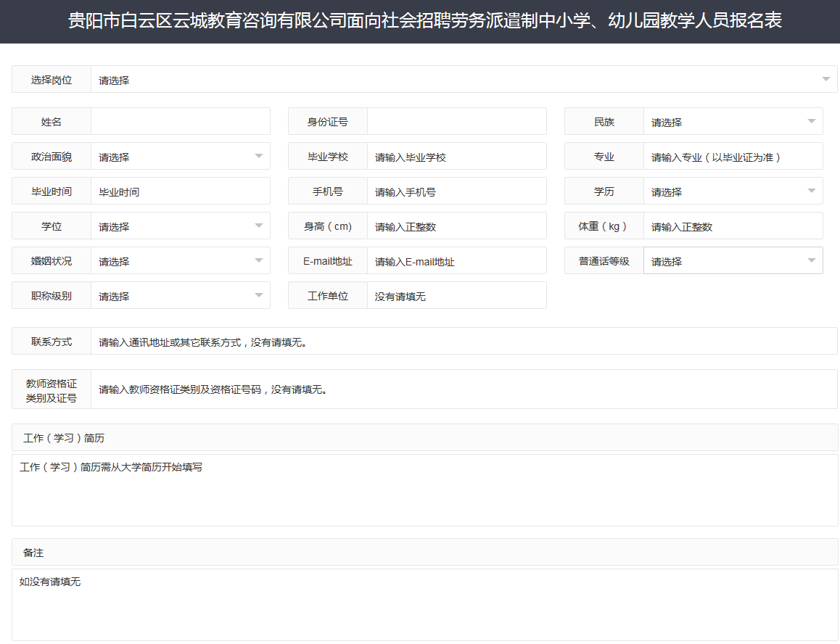Select the 专业 major input field
This screenshot has height=644, width=840.
point(733,156)
